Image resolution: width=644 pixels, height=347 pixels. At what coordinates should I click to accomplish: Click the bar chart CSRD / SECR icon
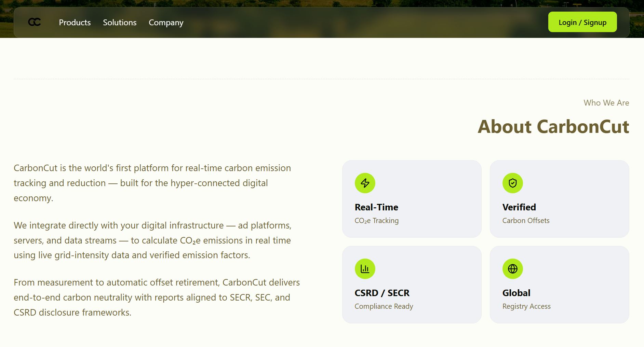[365, 269]
